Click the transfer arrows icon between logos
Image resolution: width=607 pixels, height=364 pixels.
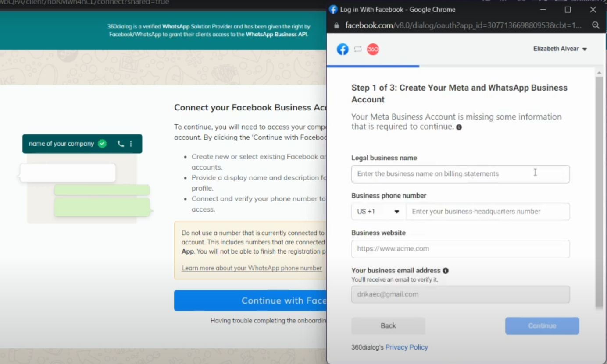(357, 49)
